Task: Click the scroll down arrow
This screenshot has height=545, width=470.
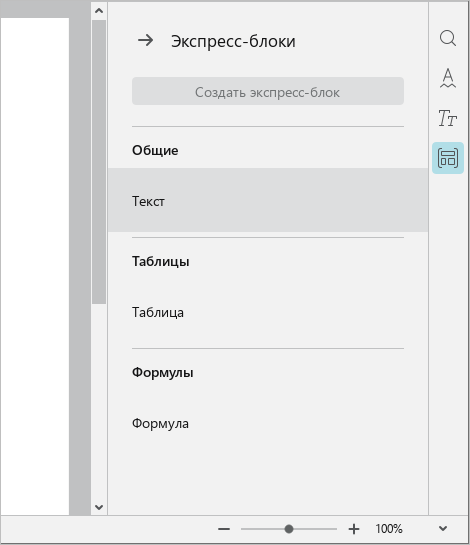Action: pos(99,507)
